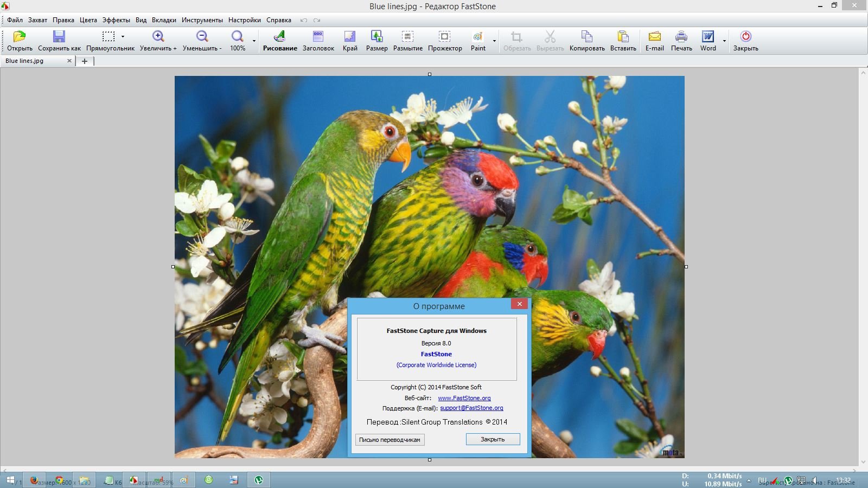Click the Сохранить как save icon
Viewport: 868px width, 488px height.
coord(59,37)
